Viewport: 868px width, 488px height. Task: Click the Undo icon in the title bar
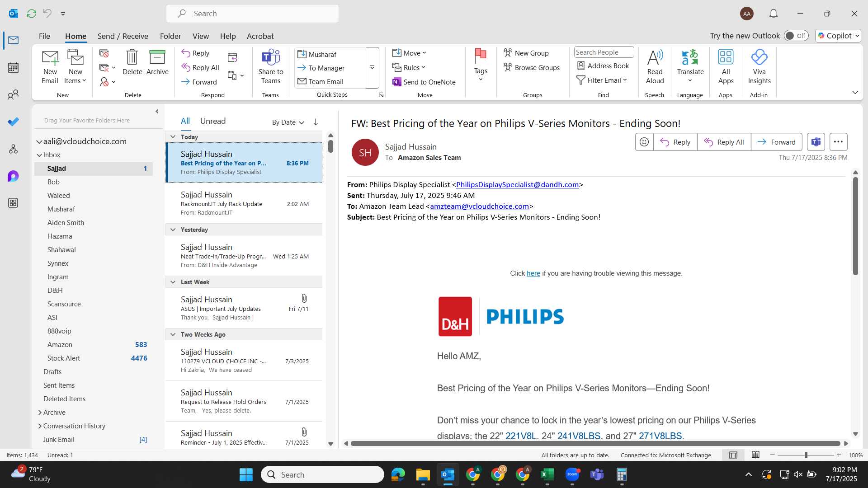(47, 14)
